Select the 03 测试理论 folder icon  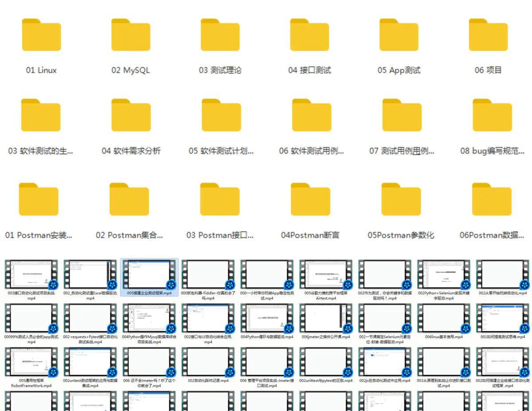coord(220,35)
